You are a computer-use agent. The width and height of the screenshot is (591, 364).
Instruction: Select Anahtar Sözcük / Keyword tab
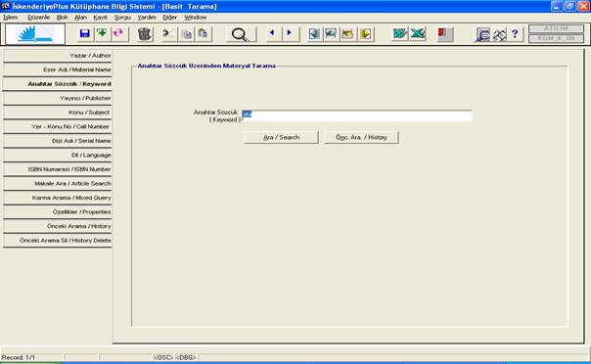58,83
